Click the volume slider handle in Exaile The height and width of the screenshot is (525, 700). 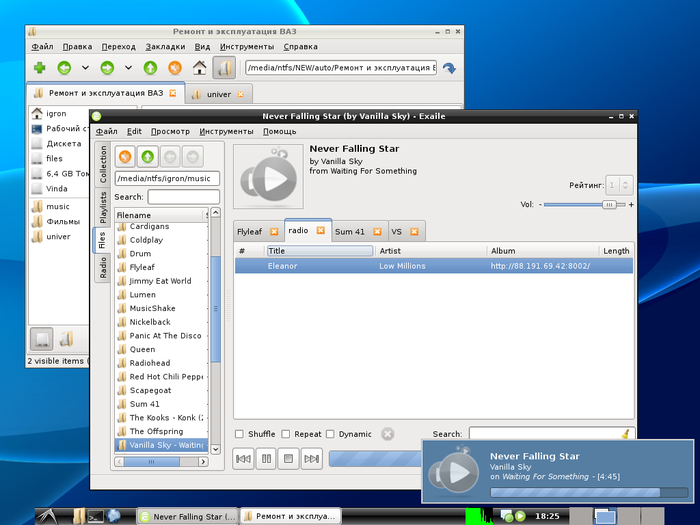[x=609, y=204]
